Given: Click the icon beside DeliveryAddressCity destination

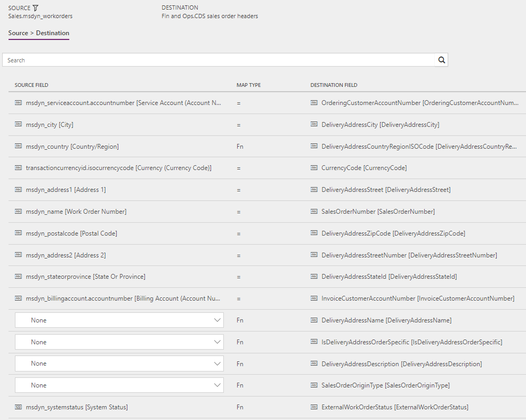Looking at the screenshot, I should pyautogui.click(x=314, y=124).
